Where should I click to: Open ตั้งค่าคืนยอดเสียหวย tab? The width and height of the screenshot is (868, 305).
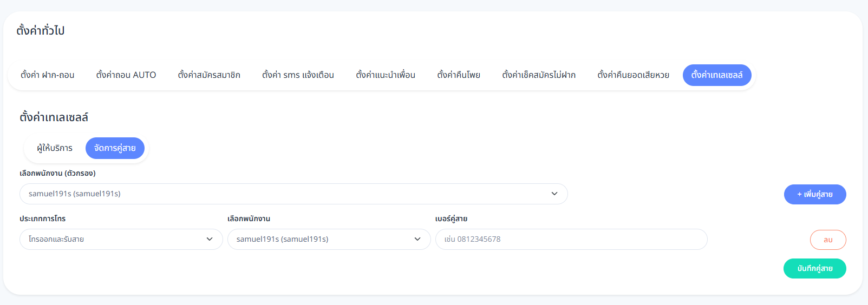point(633,75)
